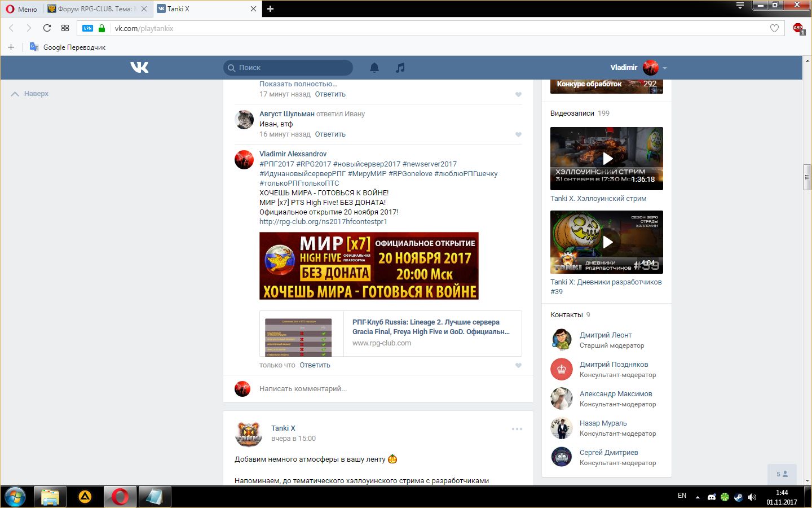Open Назар Мураль contact
This screenshot has width=812, height=508.
pos(603,423)
